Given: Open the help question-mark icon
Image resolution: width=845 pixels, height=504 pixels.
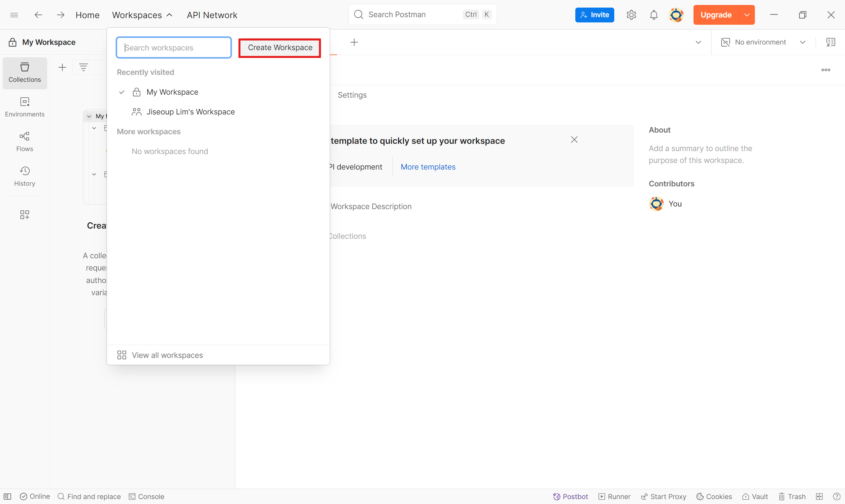Looking at the screenshot, I should [x=836, y=496].
